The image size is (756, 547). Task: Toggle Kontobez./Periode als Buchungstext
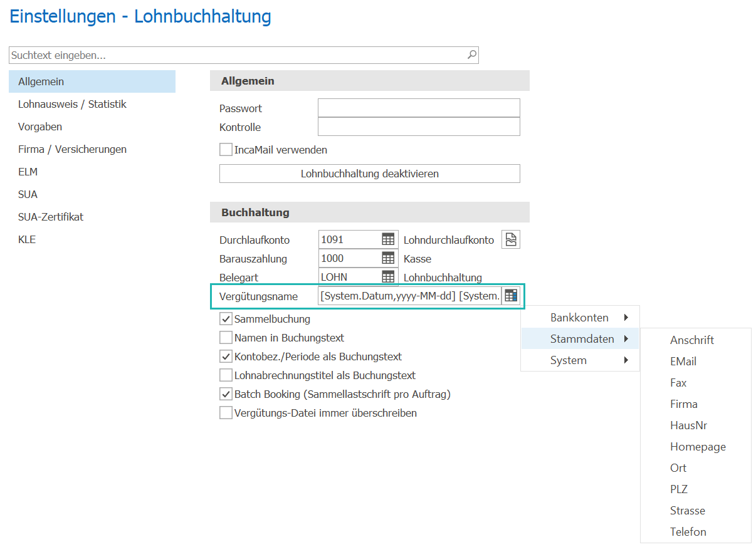point(226,357)
